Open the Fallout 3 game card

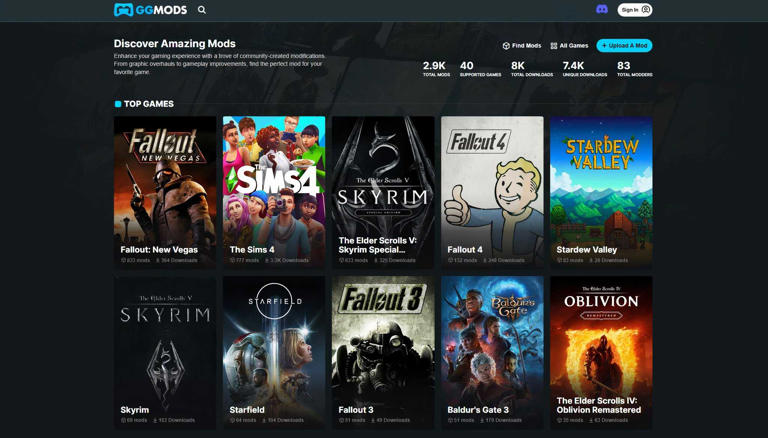(x=383, y=352)
